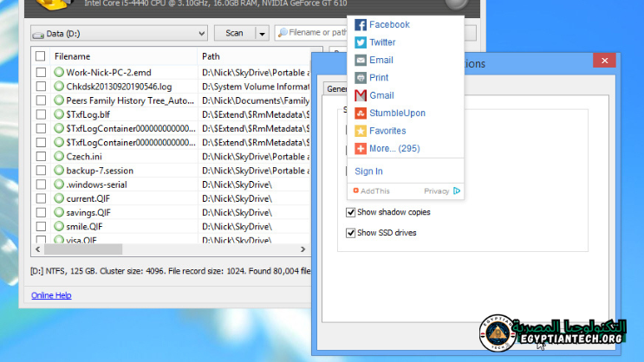Open the Data (D:) drive dropdown
Screen dimensions: 644x362
119,34
